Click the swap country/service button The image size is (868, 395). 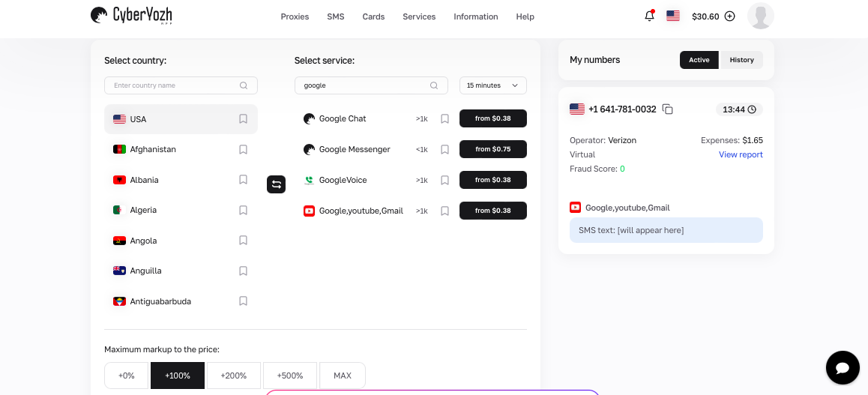[277, 184]
